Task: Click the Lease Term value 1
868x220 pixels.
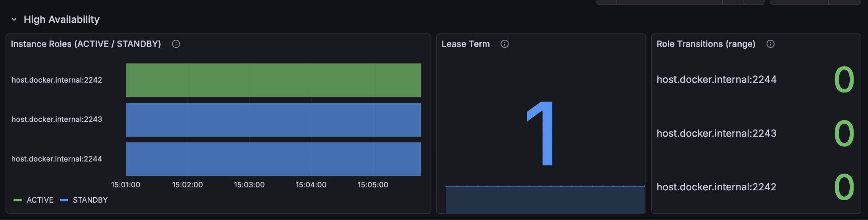Action: pos(540,133)
